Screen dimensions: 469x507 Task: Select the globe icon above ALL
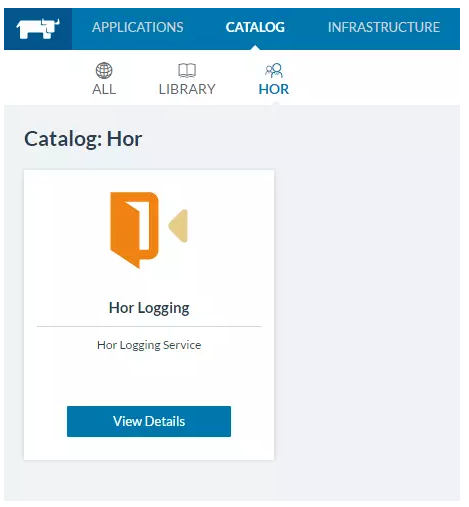pos(104,70)
